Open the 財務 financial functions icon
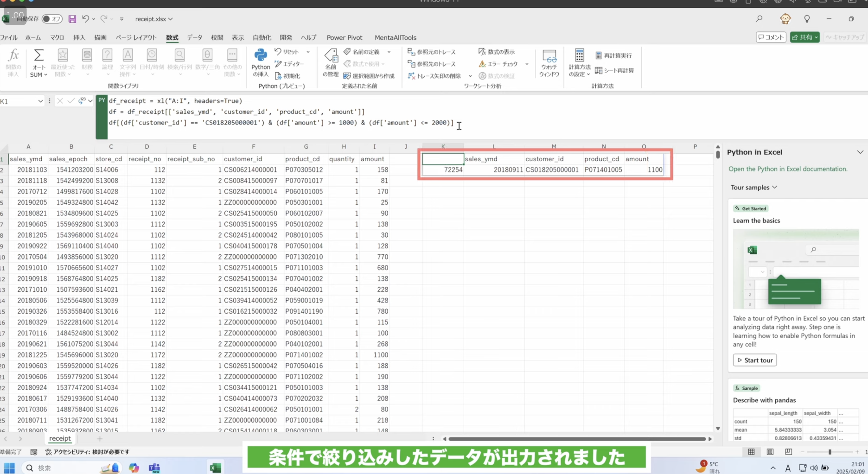The image size is (868, 474). point(87,55)
